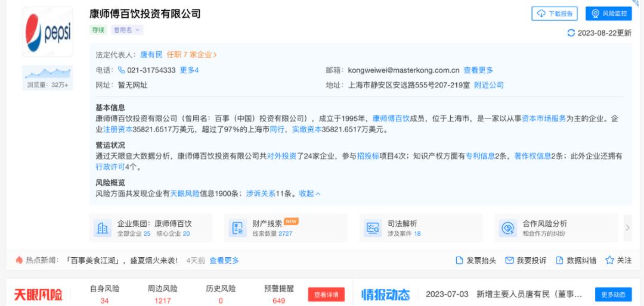Open 对外投资 outbound investments link

click(281, 156)
